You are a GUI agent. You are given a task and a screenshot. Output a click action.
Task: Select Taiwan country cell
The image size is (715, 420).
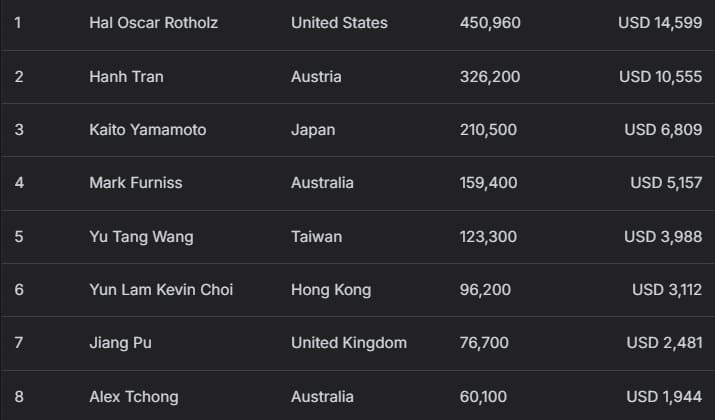pyautogui.click(x=316, y=237)
